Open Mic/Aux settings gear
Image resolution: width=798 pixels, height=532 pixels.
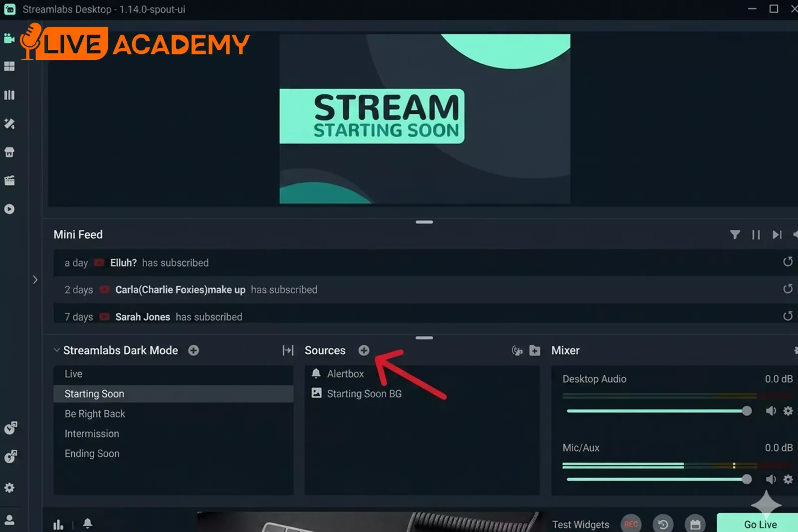pos(788,479)
